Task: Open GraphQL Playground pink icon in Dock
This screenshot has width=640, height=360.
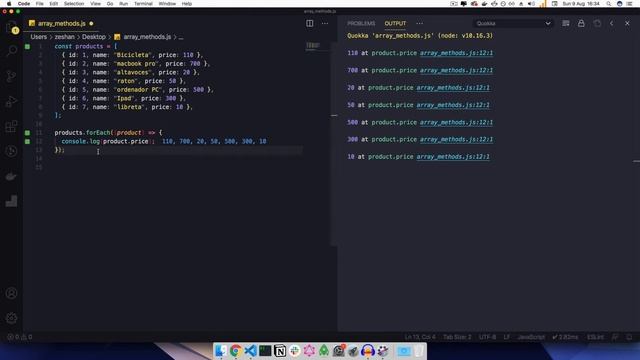Action: (x=309, y=351)
